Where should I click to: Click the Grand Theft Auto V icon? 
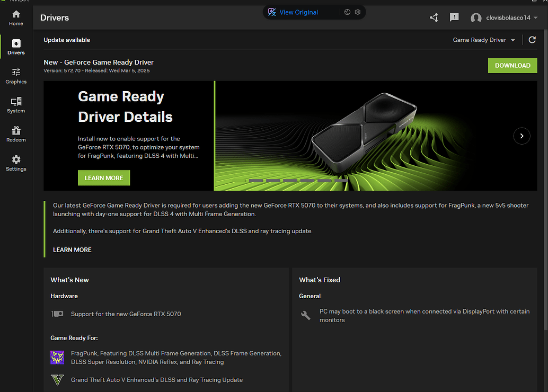[x=57, y=380]
